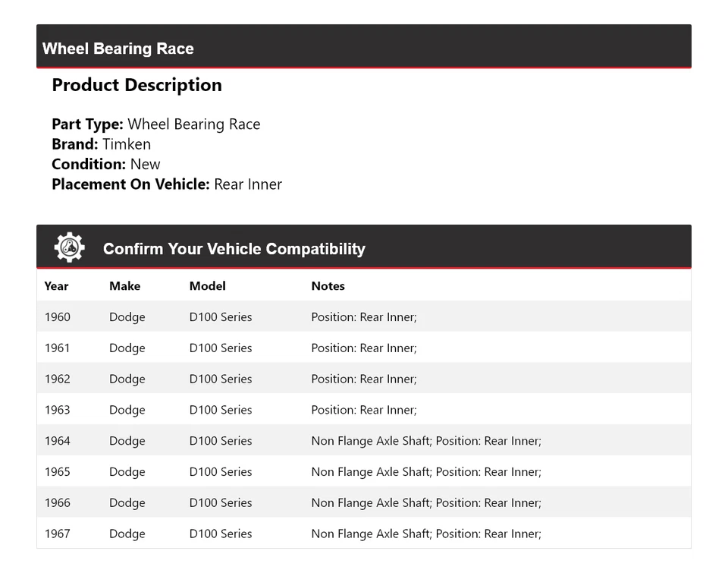This screenshot has height=573, width=728.
Task: Click the Brand: Timken line
Action: point(101,144)
